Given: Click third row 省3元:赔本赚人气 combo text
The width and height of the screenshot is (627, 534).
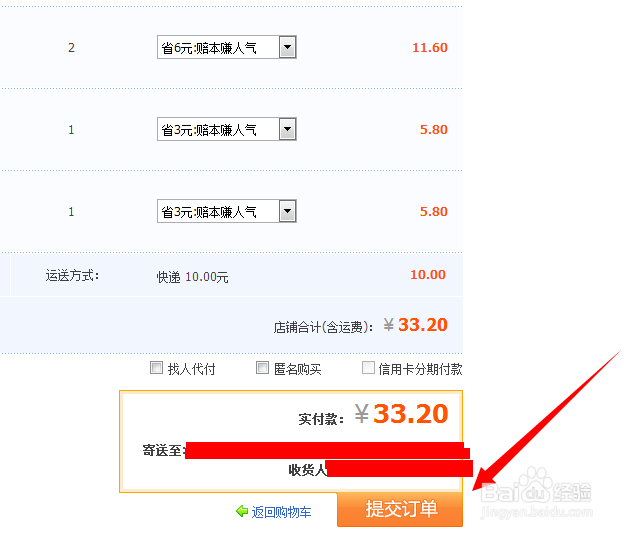Looking at the screenshot, I should [x=209, y=212].
